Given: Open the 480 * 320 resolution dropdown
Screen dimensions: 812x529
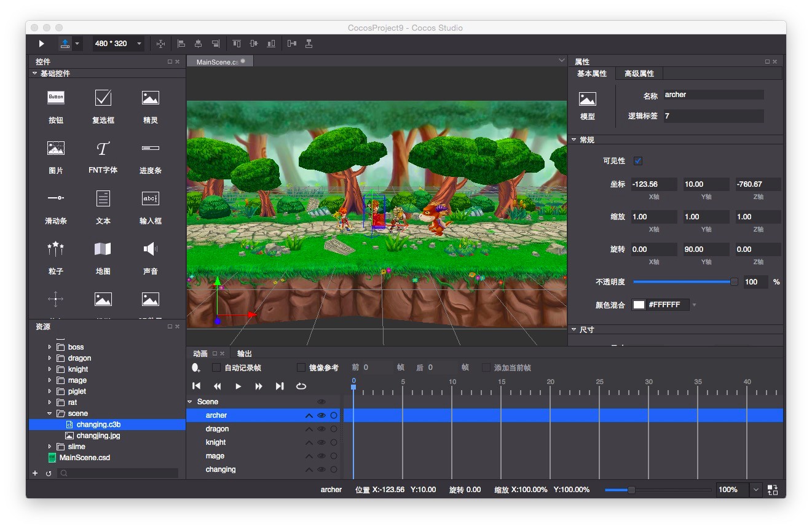Looking at the screenshot, I should point(119,44).
